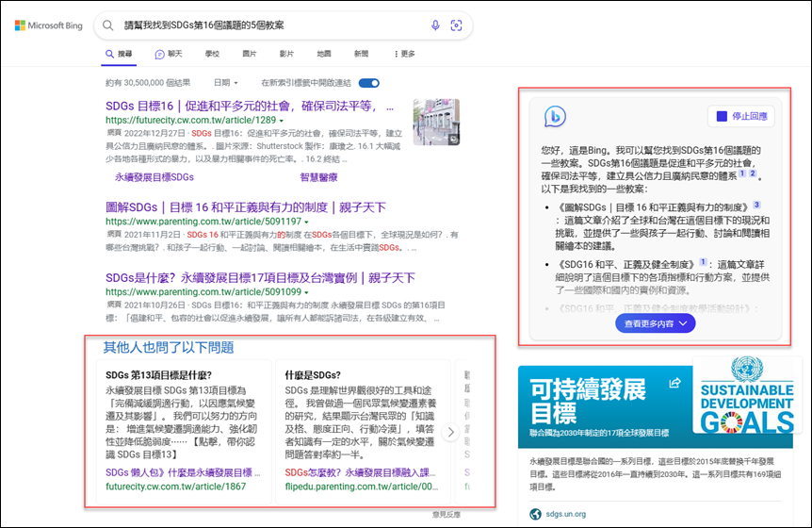Click question card SDGs 第13項目標是什麼?

click(184, 432)
